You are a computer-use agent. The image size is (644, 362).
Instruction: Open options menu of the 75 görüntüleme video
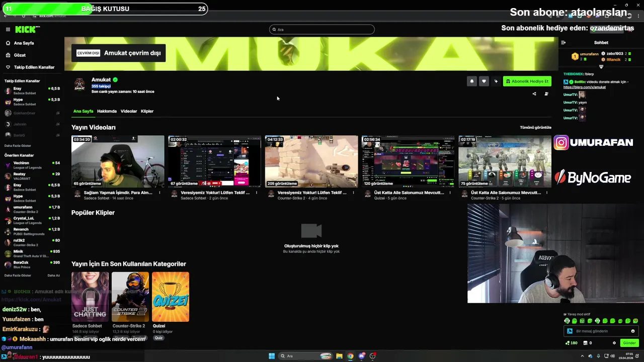click(x=546, y=193)
